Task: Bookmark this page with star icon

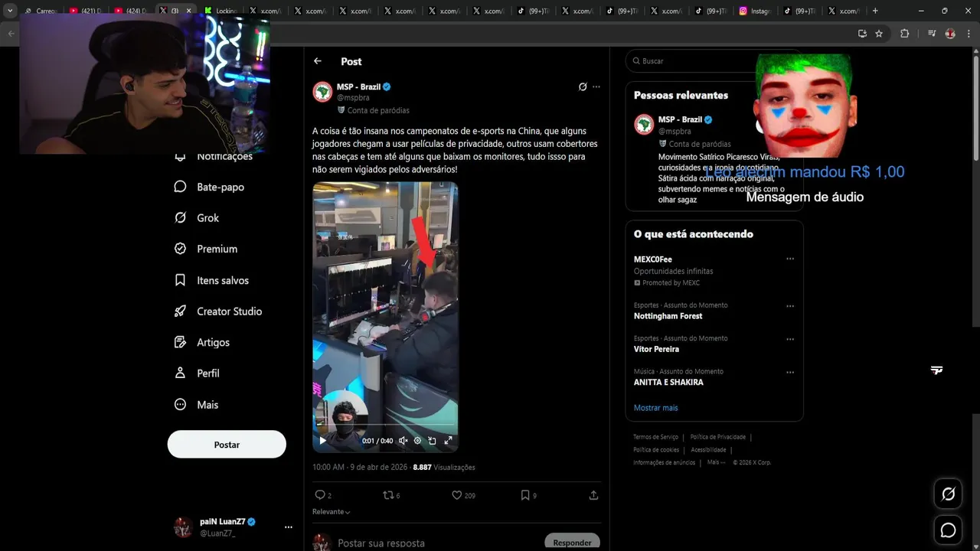Action: pos(879,34)
